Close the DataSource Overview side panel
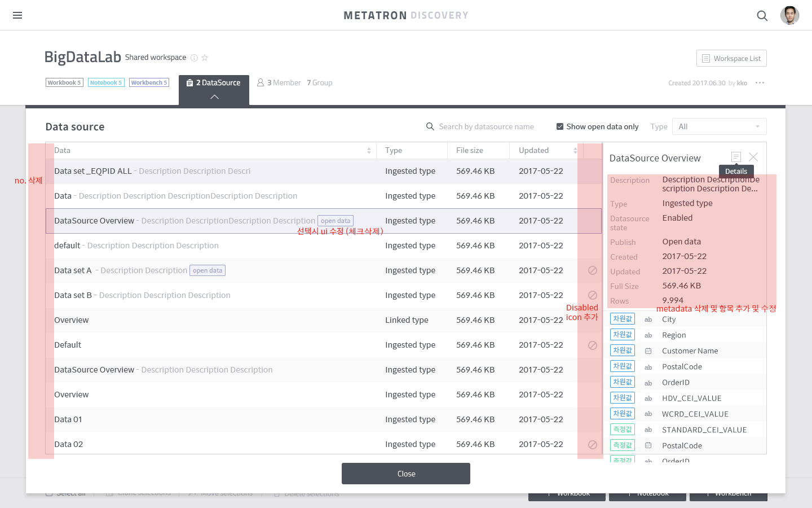This screenshot has width=812, height=508. 753,157
